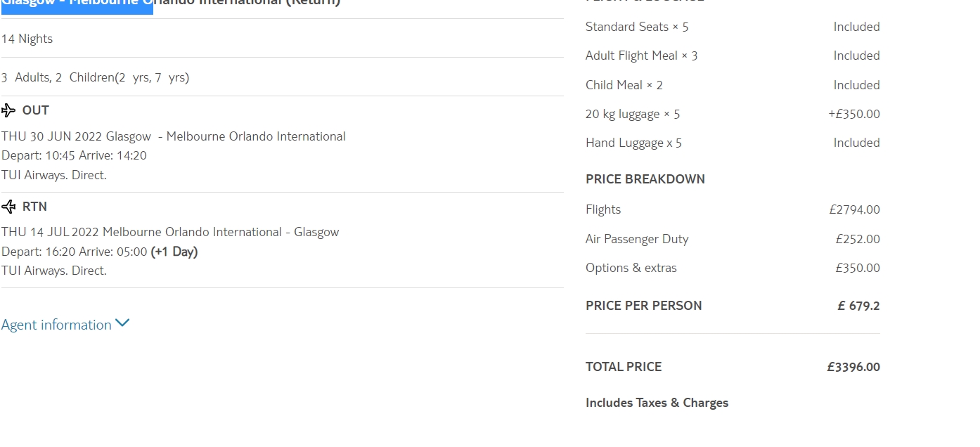Click the Adult Flight Meal × 3 label

641,56
